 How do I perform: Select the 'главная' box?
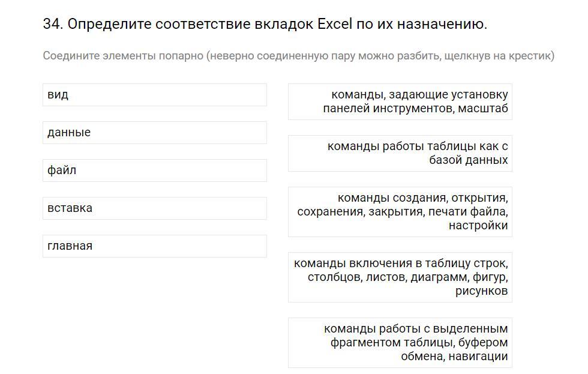pos(154,246)
